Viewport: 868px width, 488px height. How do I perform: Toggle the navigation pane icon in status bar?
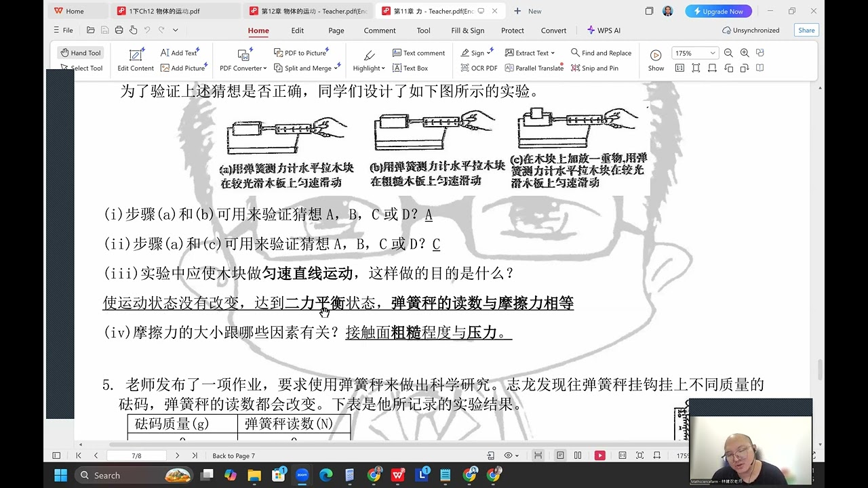click(56, 455)
